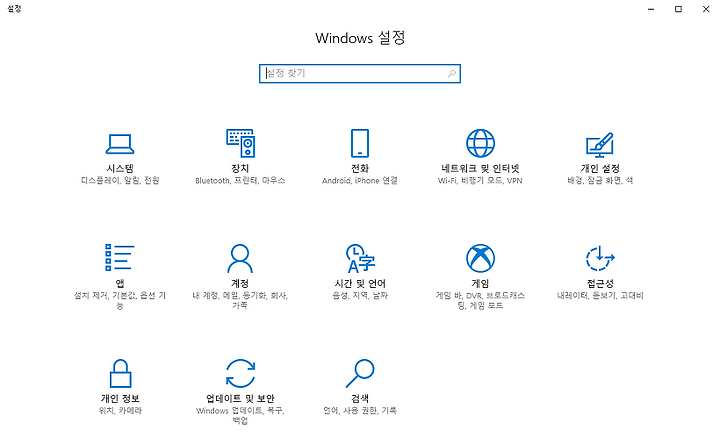The height and width of the screenshot is (437, 720).
Task: Click the 시간 및 언어 title
Action: tap(360, 283)
